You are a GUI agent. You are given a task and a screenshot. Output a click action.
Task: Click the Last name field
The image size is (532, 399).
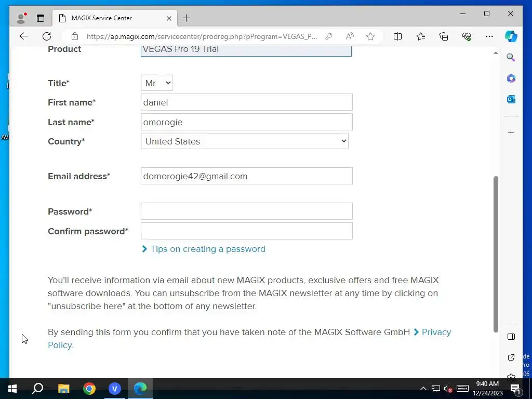point(247,122)
